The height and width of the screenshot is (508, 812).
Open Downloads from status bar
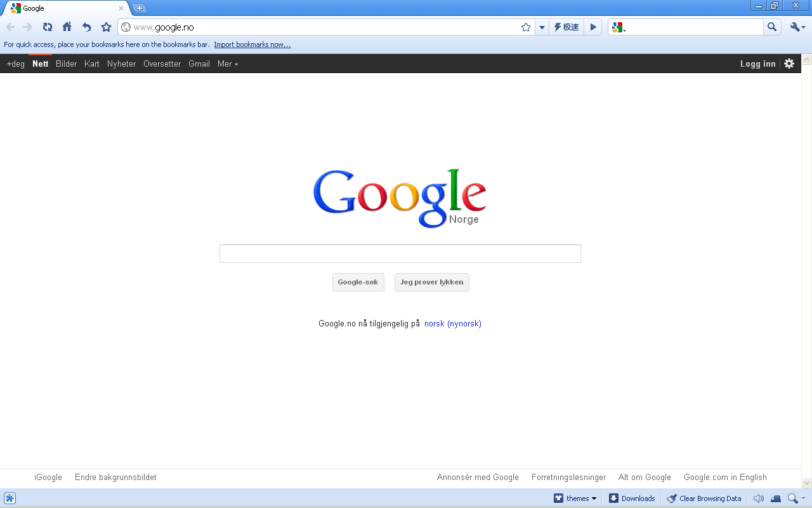point(632,498)
